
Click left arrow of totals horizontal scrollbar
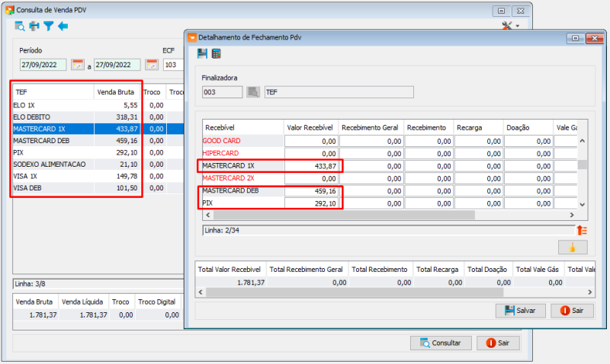pyautogui.click(x=201, y=292)
